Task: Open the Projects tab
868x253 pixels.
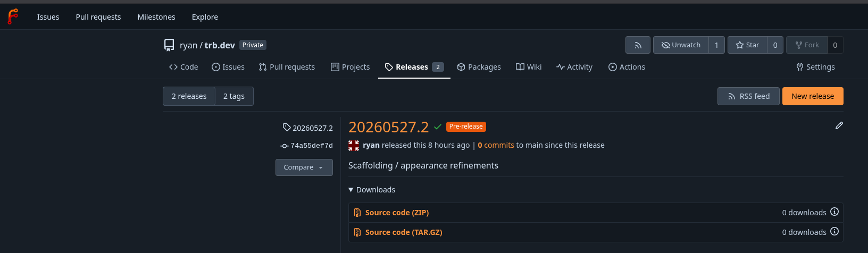Action: click(x=350, y=67)
